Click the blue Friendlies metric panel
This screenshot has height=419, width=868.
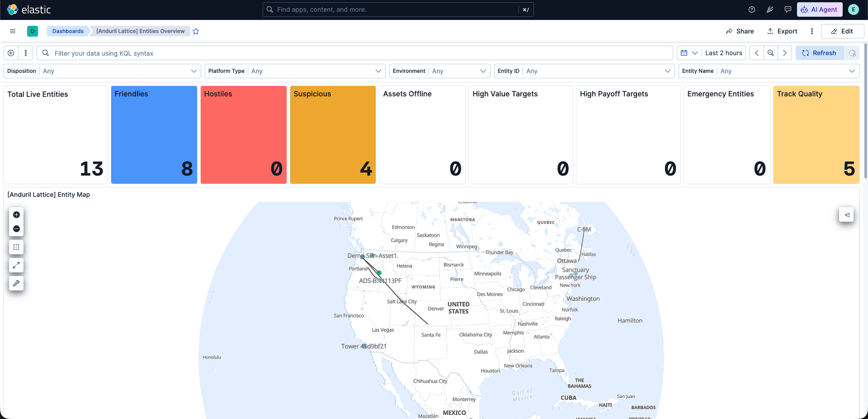tap(154, 135)
